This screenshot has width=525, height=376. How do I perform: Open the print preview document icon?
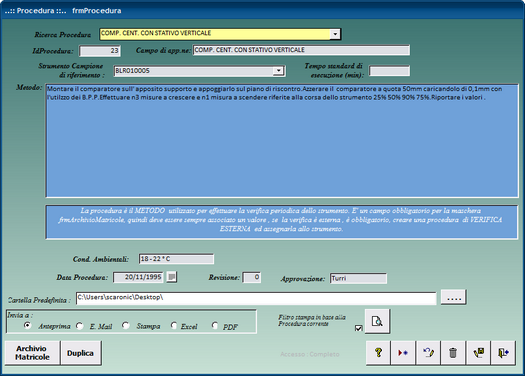(377, 321)
